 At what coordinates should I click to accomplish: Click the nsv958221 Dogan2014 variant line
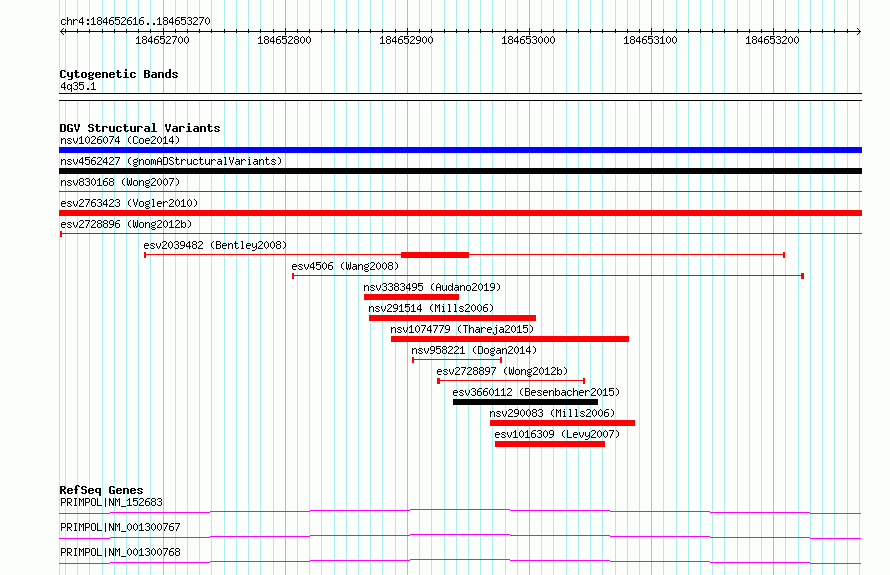[457, 360]
